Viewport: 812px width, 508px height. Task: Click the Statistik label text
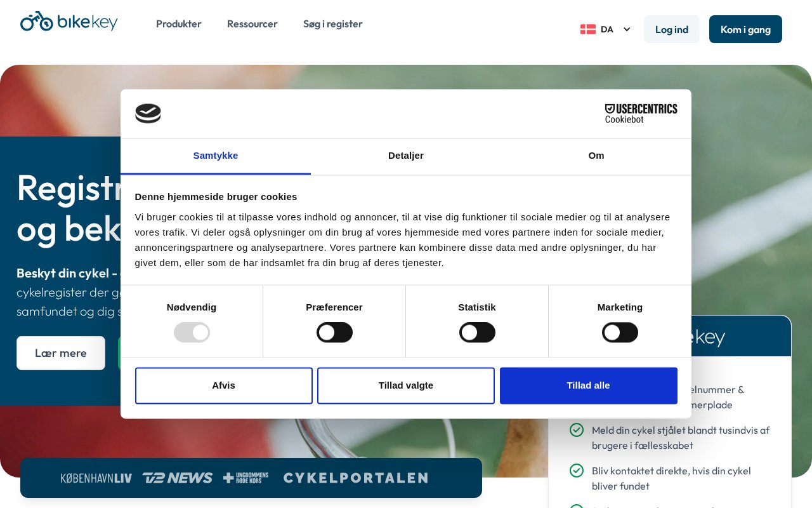pos(477,307)
